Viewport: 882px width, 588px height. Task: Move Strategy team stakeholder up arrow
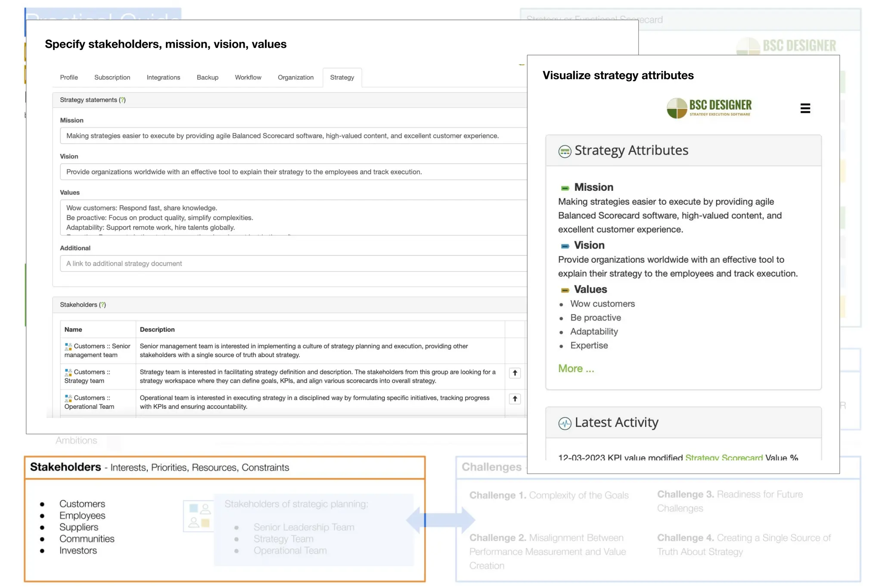point(515,373)
